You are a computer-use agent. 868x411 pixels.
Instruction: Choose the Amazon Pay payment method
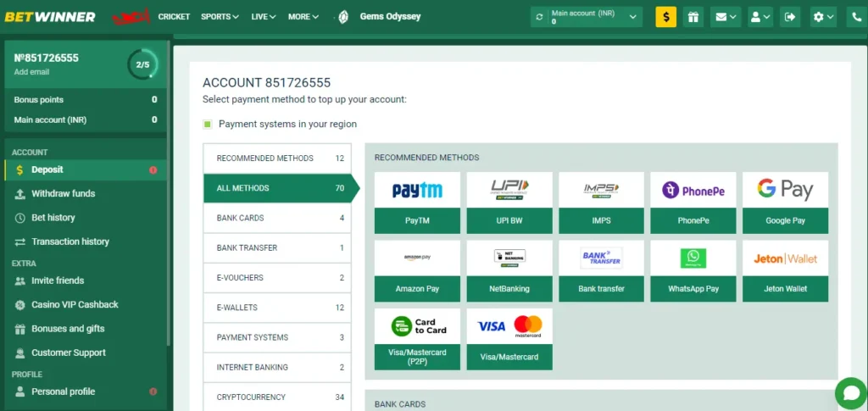tap(417, 271)
